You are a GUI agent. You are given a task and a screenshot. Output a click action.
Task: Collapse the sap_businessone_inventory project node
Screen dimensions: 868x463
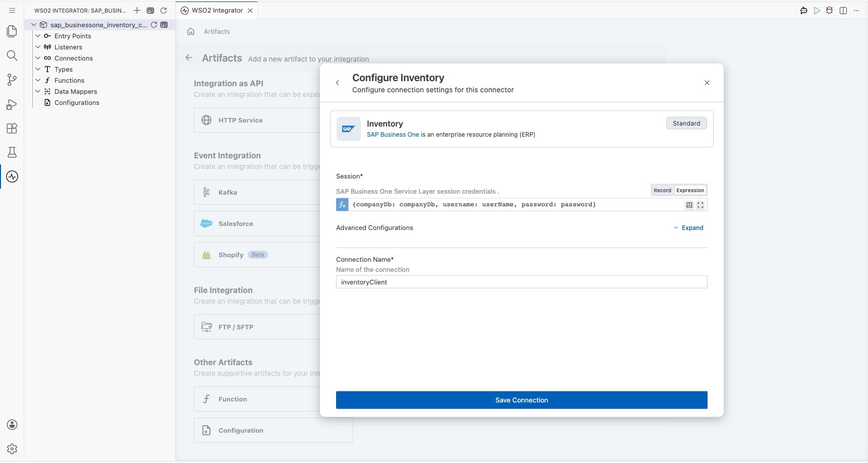34,25
